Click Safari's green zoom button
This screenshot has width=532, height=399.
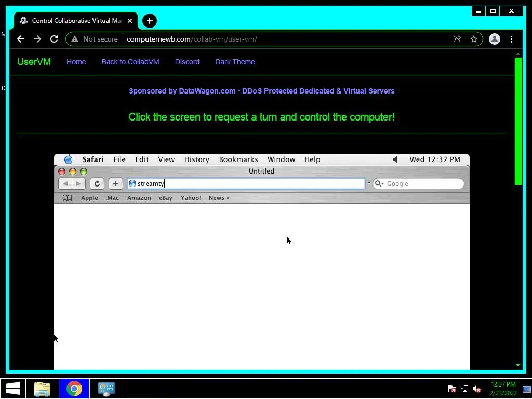pos(84,171)
